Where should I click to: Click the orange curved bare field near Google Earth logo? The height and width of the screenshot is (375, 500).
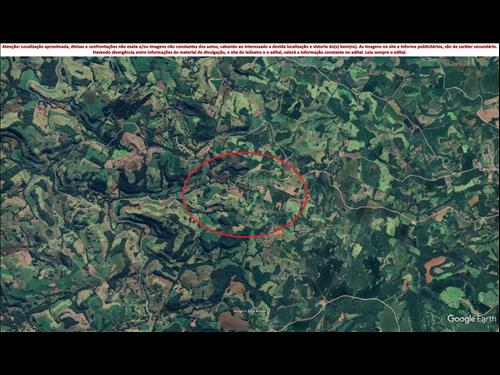point(434,266)
